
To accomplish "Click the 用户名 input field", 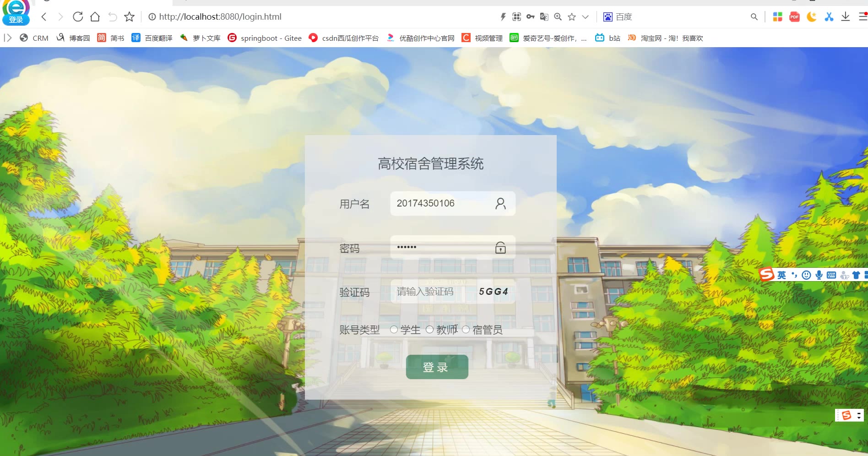I will pos(453,203).
